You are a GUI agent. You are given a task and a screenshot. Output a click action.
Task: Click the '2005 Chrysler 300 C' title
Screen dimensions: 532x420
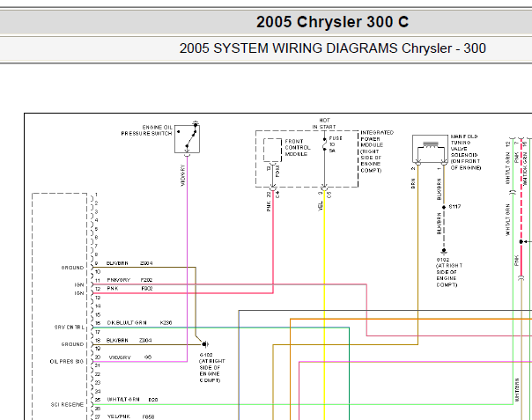(332, 22)
